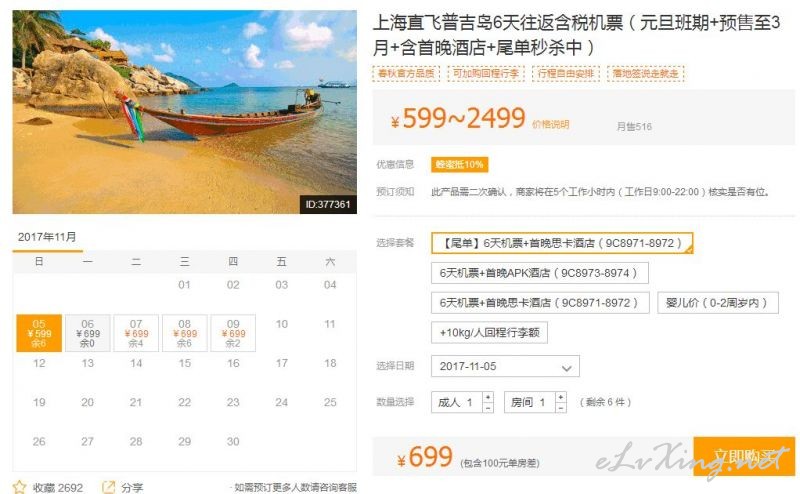The height and width of the screenshot is (494, 800).
Task: Select 6天机票+首晚APK酒店 package option
Action: (540, 273)
